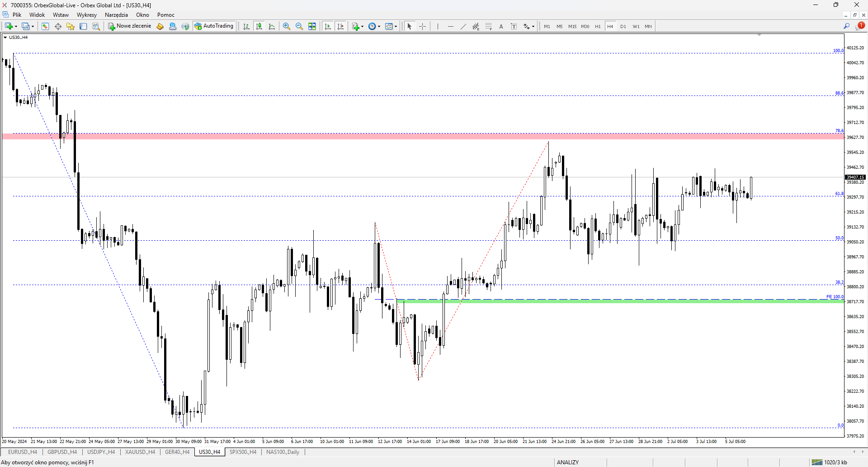Click Nowe zlecenie new order button

click(130, 26)
